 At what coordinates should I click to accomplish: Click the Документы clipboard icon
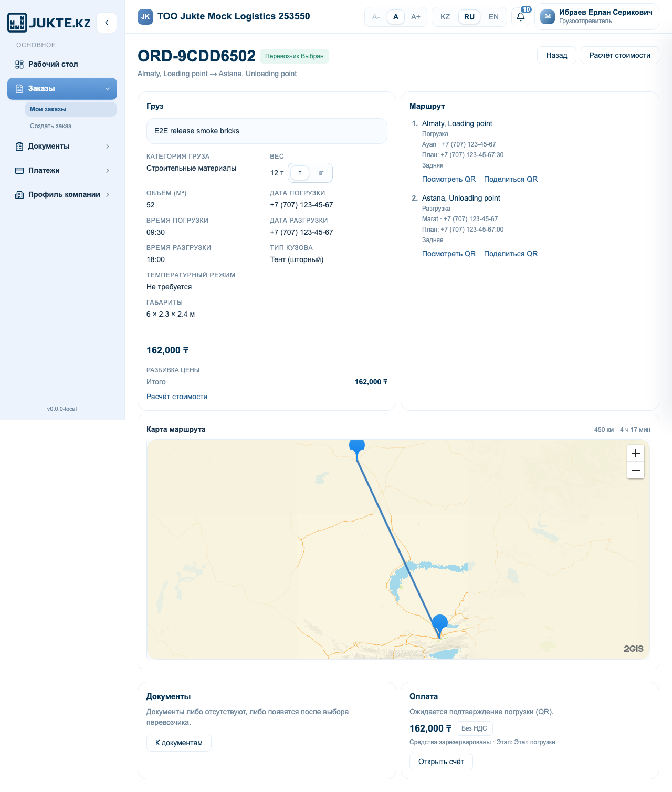[x=19, y=146]
